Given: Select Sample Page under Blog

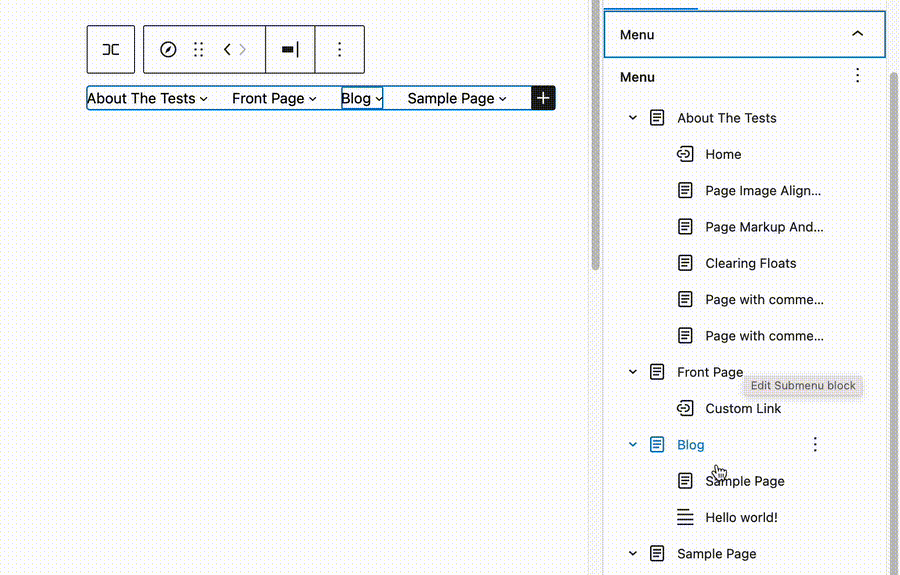Looking at the screenshot, I should click(745, 481).
